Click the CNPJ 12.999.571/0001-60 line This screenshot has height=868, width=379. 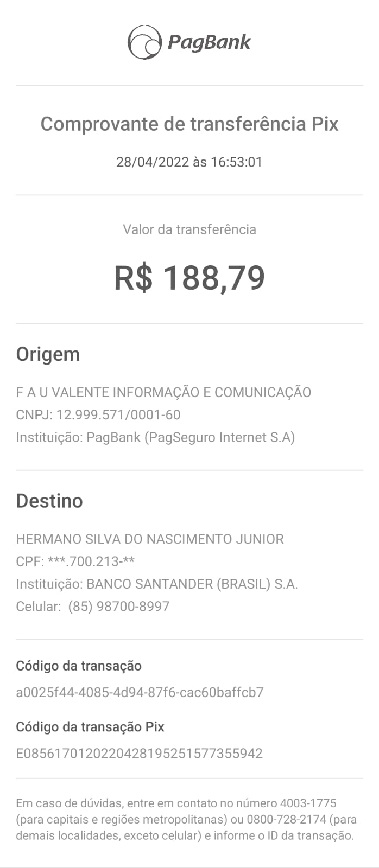(x=98, y=415)
